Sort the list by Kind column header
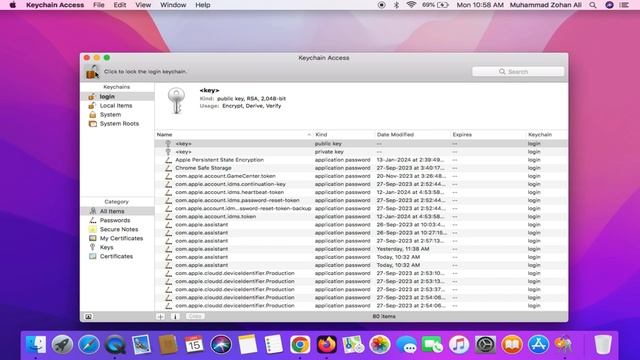This screenshot has height=360, width=640. point(344,134)
